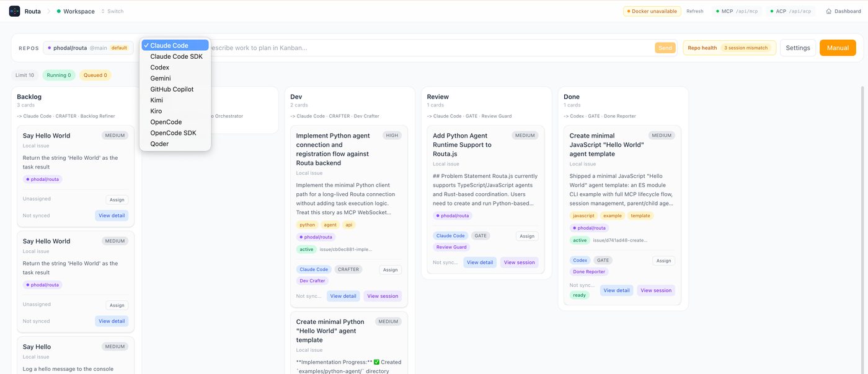
Task: Assign the Add Python Agent Runtime card
Action: tap(527, 236)
